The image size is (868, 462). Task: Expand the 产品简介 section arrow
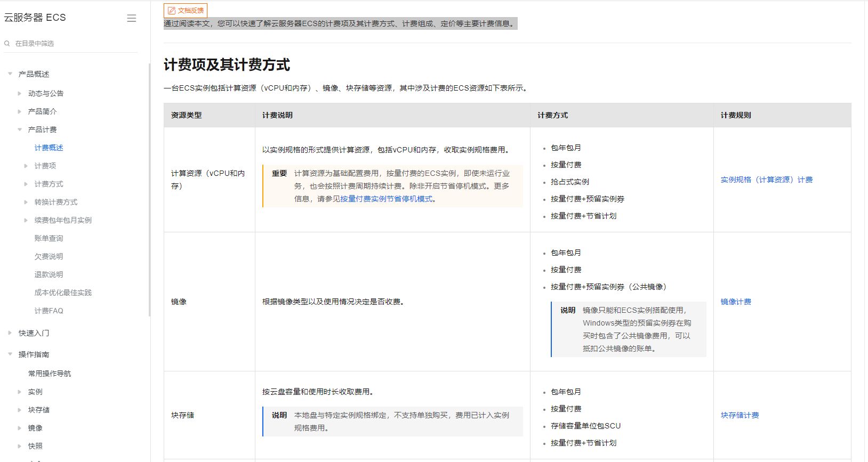(20, 111)
